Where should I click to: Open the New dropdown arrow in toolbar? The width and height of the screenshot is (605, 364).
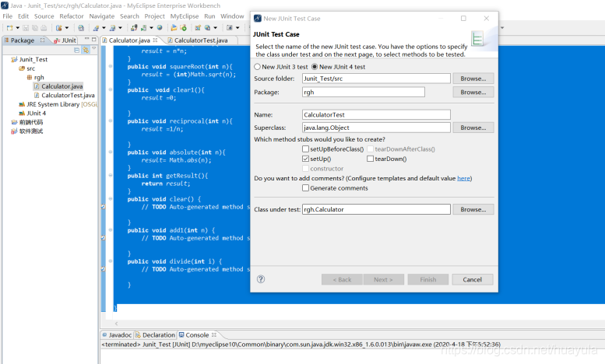click(18, 28)
